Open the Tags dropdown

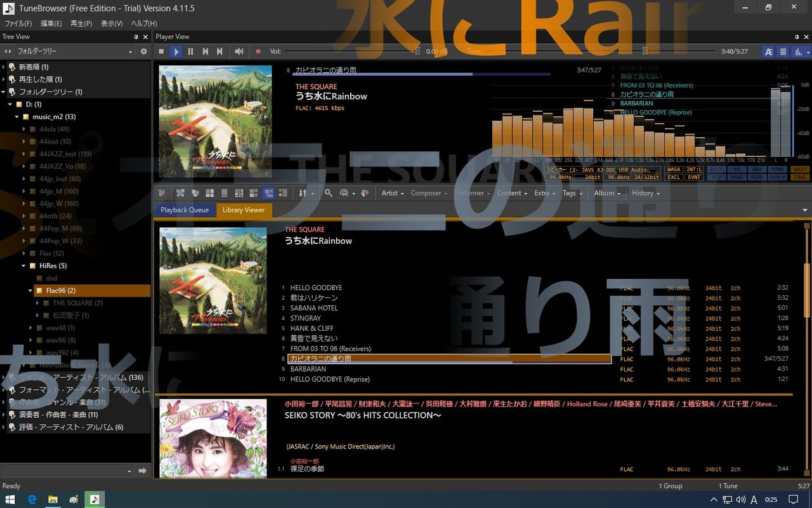572,193
